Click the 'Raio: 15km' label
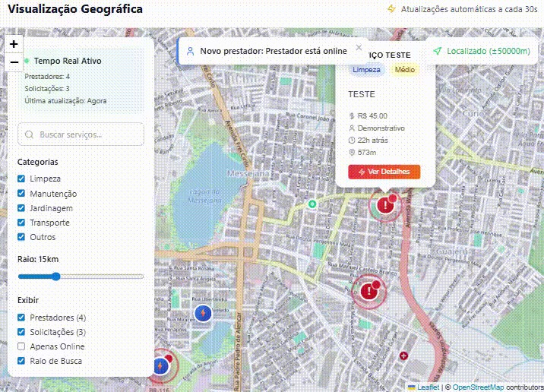The image size is (544, 392). (x=38, y=259)
